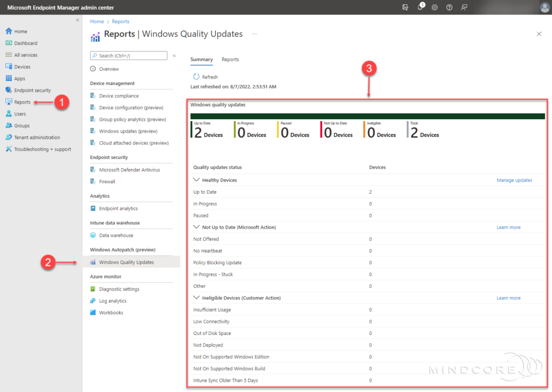552x392 pixels.
Task: Open Tenant administration in left navigation
Action: point(37,137)
